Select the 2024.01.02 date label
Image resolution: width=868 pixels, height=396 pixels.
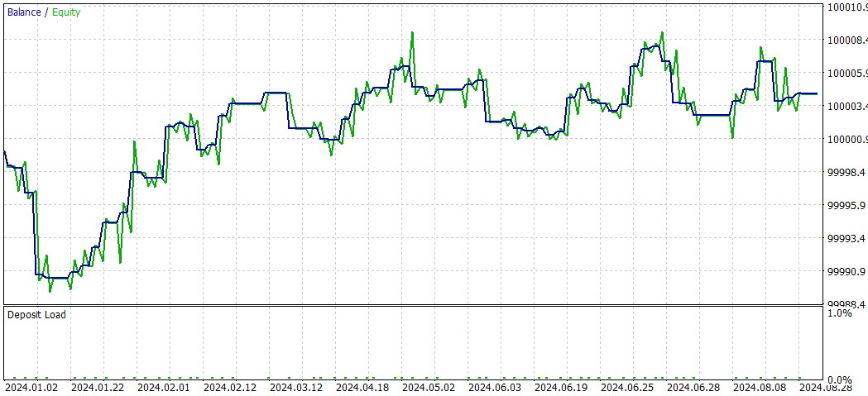[32, 387]
